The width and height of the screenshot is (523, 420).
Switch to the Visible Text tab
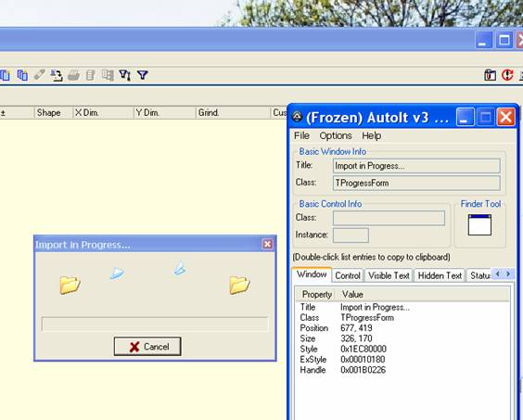(389, 275)
